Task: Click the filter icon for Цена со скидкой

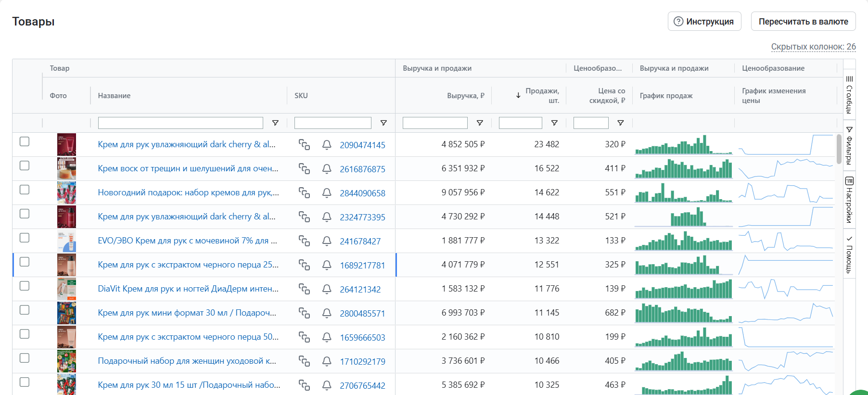Action: pos(621,123)
